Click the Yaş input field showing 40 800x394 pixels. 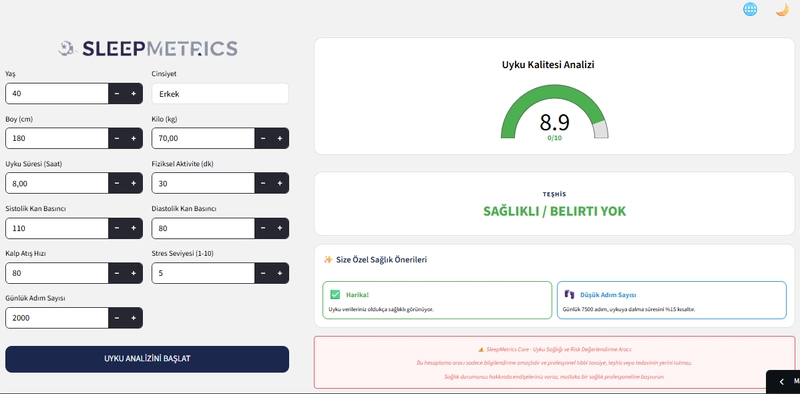tap(57, 94)
